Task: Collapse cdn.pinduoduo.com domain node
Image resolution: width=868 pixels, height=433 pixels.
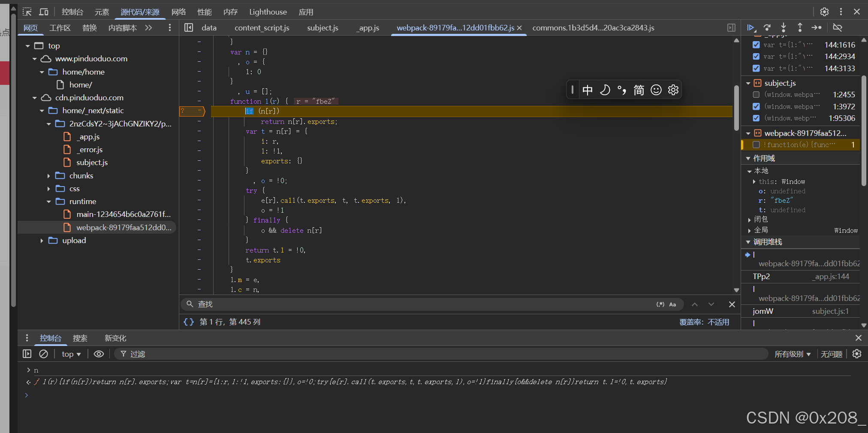Action: 35,98
